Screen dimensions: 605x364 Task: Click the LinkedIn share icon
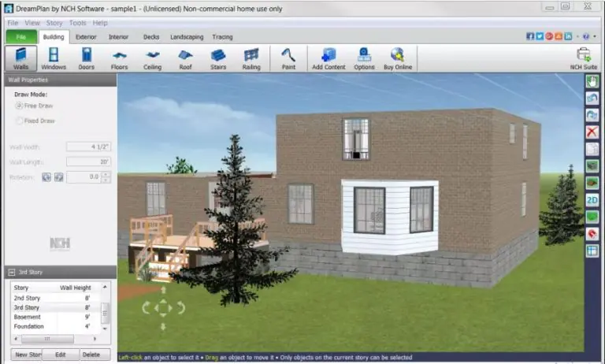[568, 36]
